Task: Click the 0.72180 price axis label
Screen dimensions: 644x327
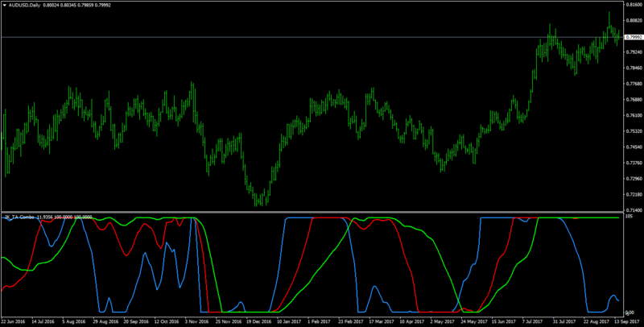Action: [634, 195]
